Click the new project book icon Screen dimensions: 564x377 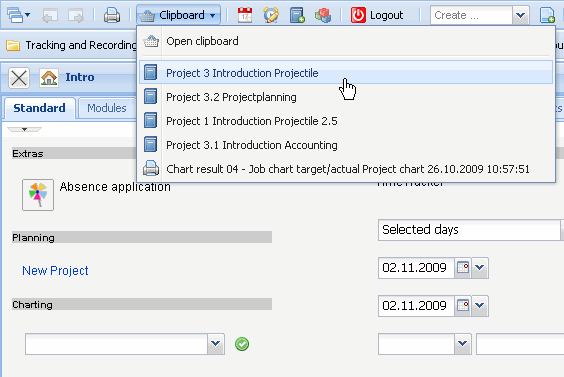tap(297, 15)
